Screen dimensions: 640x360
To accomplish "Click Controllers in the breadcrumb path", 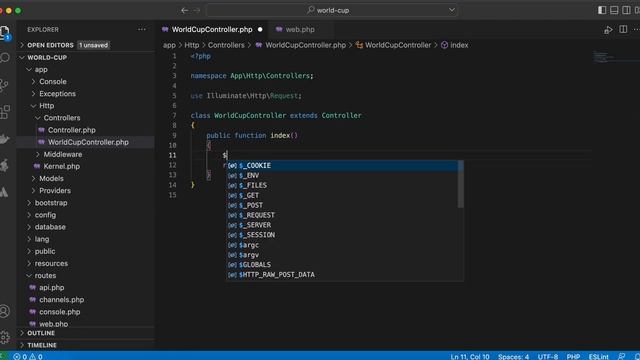I will tap(226, 45).
